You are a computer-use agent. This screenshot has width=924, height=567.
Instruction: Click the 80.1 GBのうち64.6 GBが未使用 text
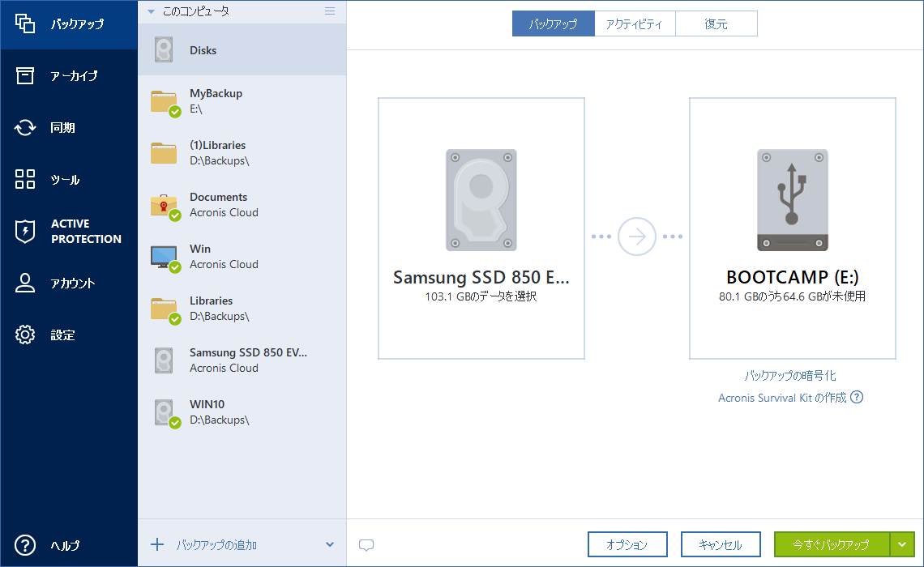tap(792, 296)
